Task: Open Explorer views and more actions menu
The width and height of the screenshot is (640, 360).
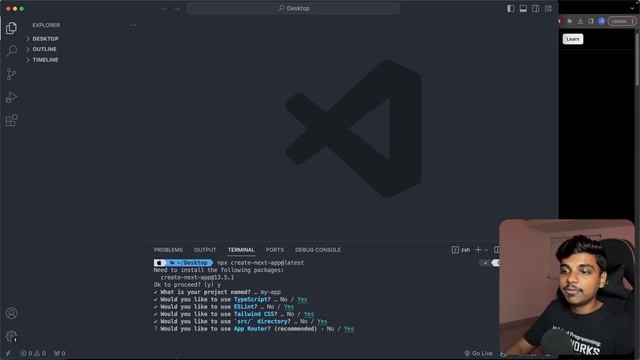Action: tap(133, 25)
